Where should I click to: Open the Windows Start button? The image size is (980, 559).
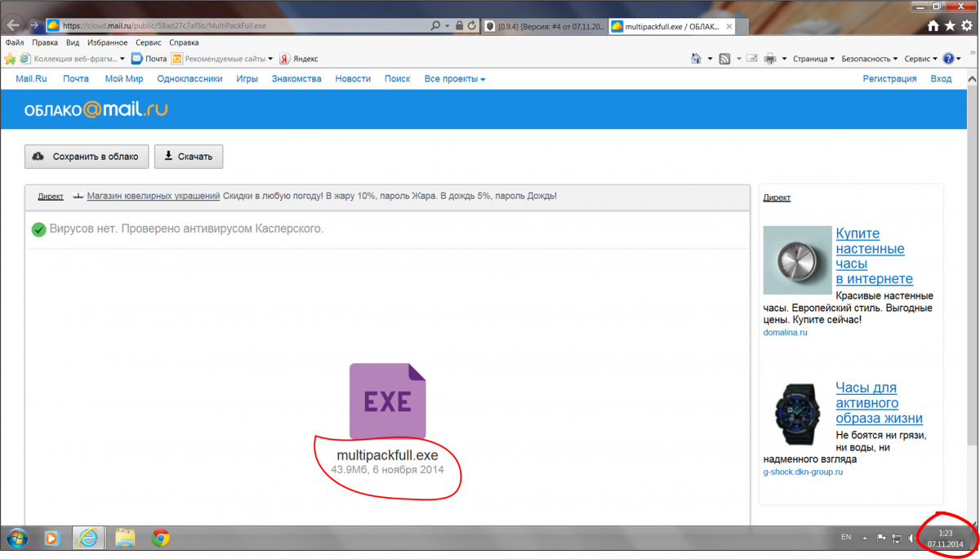click(17, 538)
